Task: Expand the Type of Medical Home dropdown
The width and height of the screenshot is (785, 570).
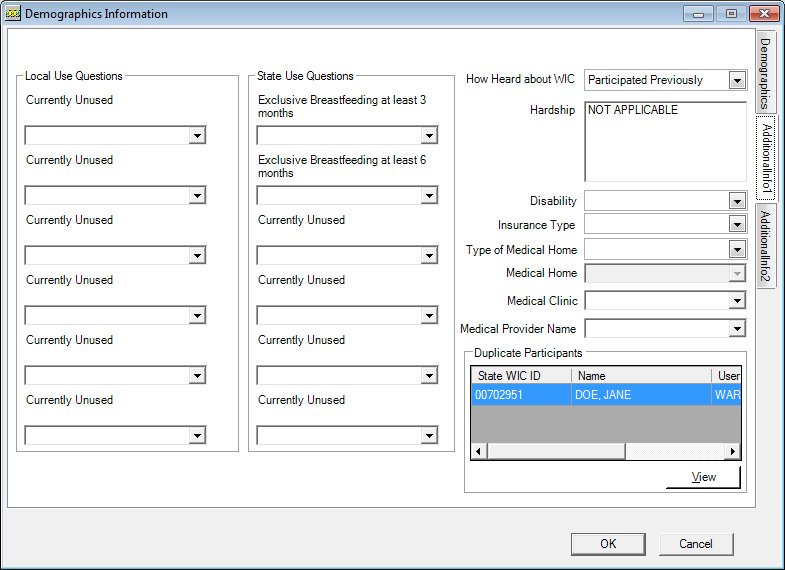Action: (x=737, y=249)
